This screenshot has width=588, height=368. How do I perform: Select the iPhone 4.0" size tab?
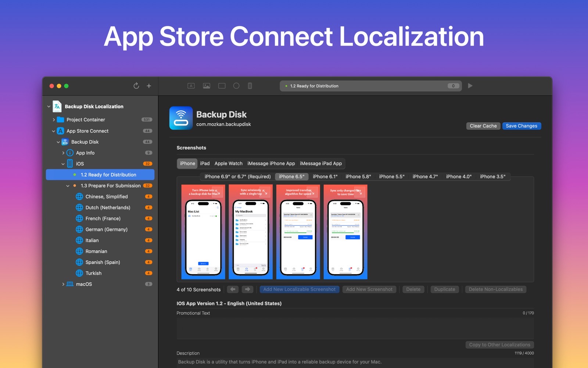(x=459, y=177)
